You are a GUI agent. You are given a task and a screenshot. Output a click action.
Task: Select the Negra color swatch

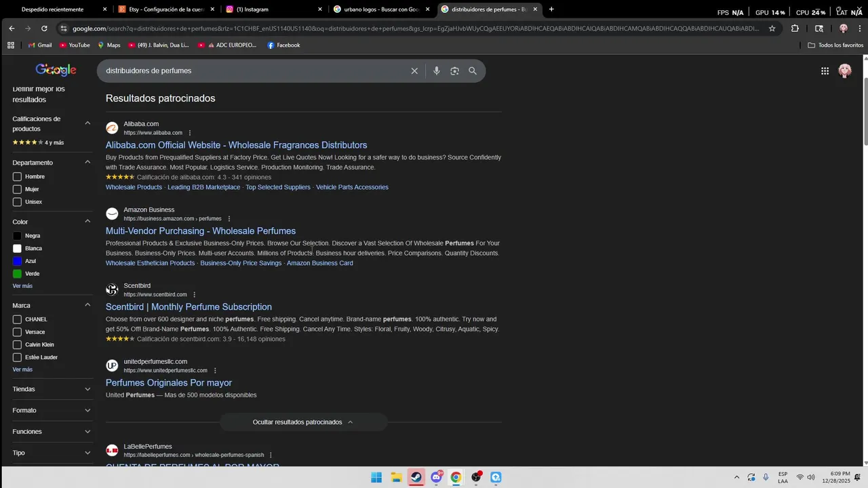(x=17, y=236)
